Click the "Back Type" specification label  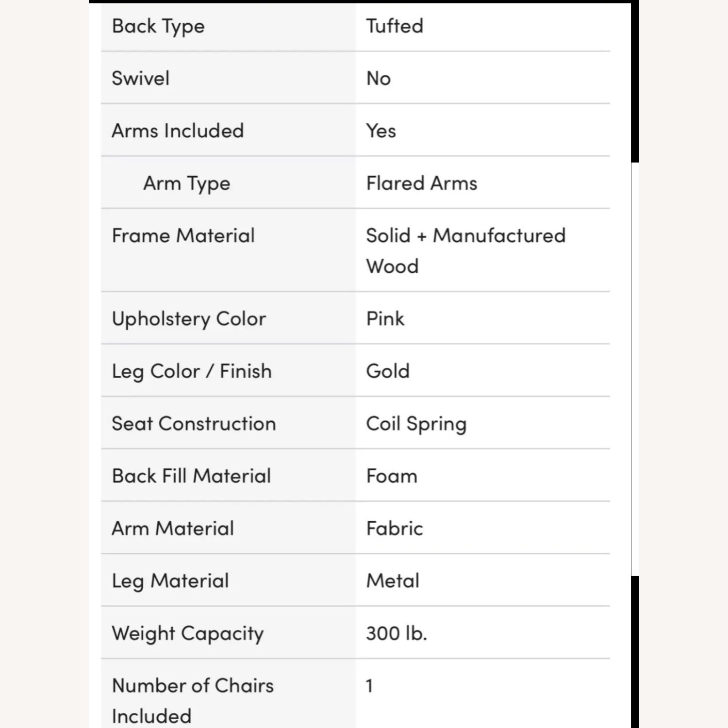[x=158, y=26]
